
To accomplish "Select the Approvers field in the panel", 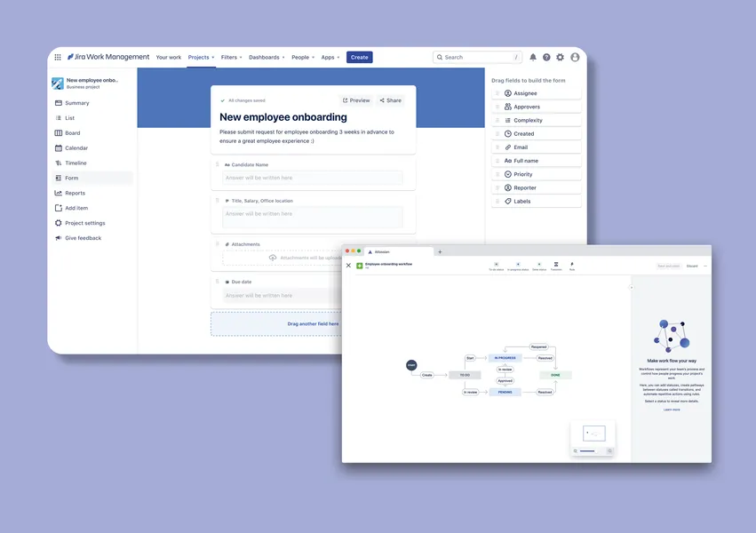I will pos(537,107).
